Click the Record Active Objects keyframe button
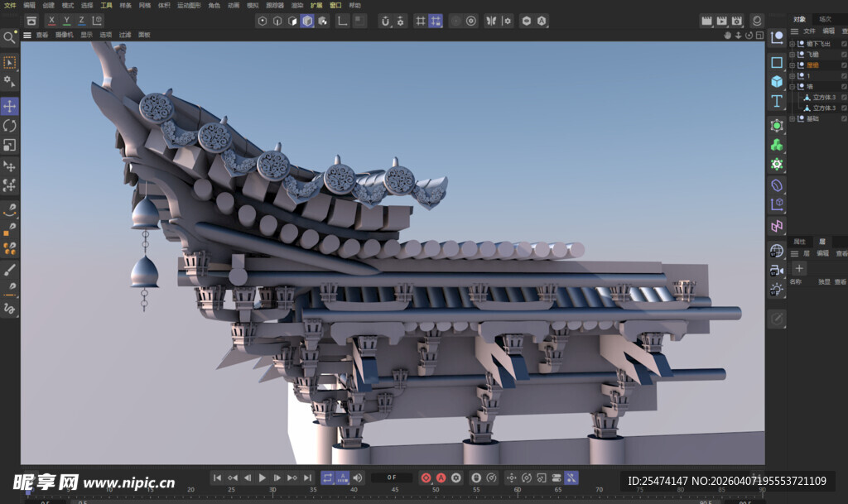Viewport: 848px width, 504px height. [x=426, y=478]
